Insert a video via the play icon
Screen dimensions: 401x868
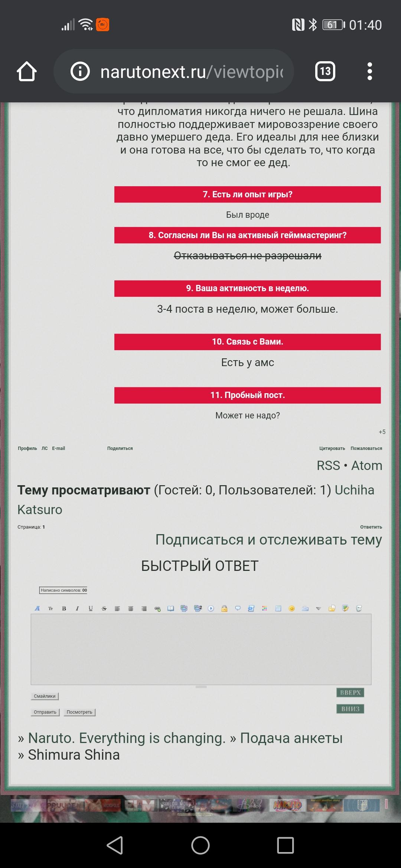[211, 608]
